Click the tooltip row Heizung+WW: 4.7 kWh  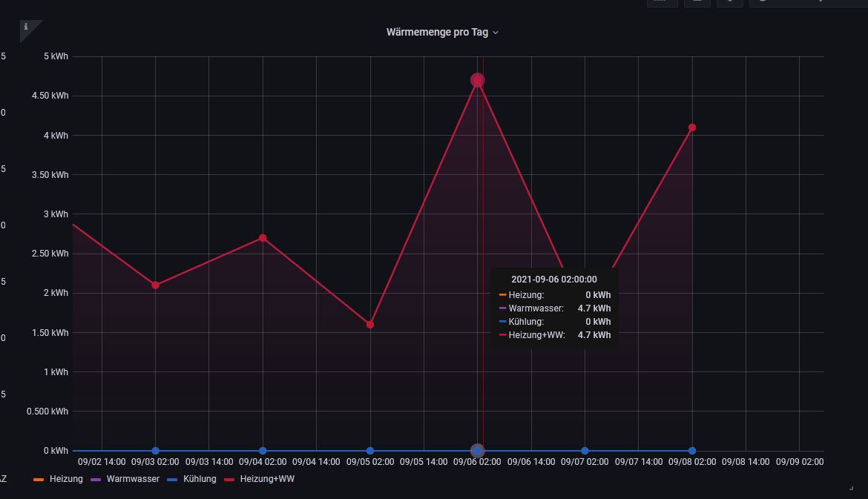(555, 334)
